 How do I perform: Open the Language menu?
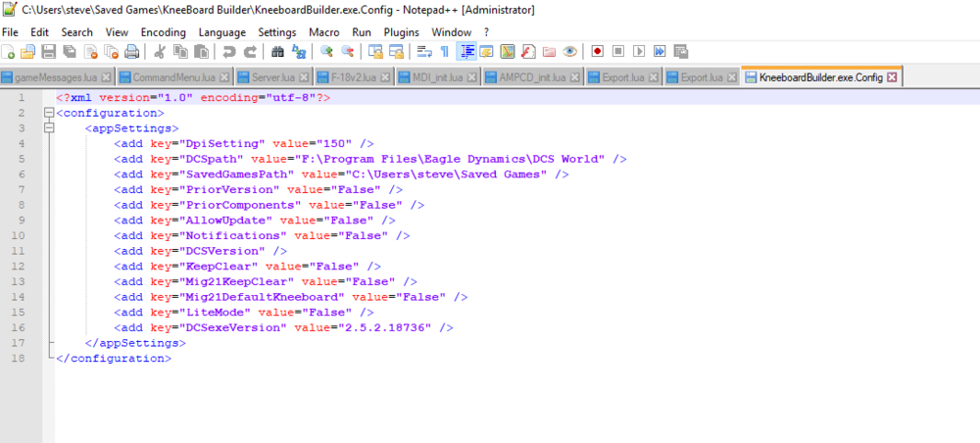click(221, 32)
